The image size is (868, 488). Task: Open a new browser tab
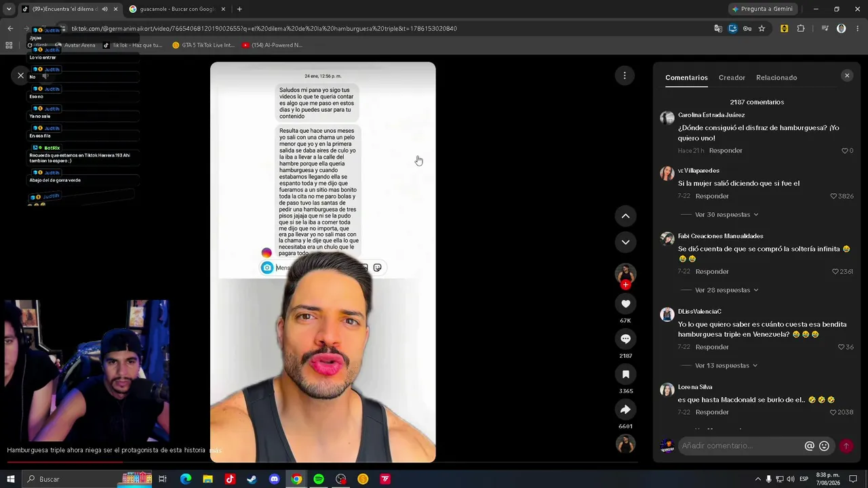pos(239,9)
